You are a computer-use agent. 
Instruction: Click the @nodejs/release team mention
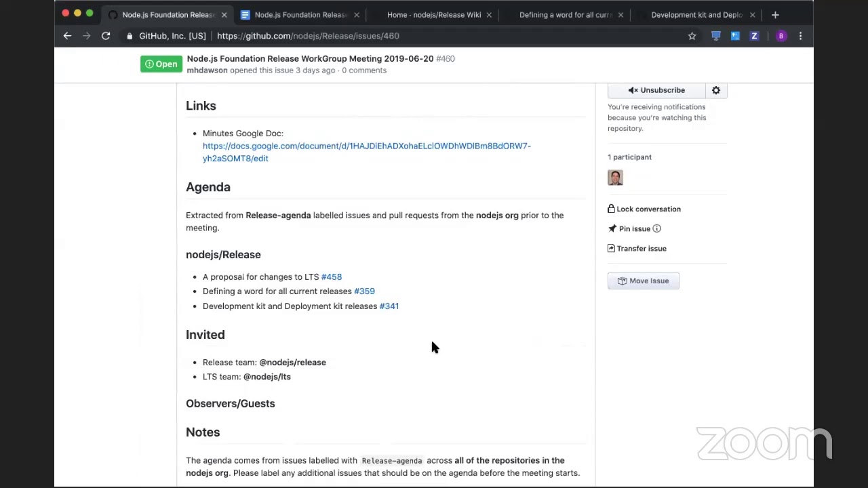[292, 362]
